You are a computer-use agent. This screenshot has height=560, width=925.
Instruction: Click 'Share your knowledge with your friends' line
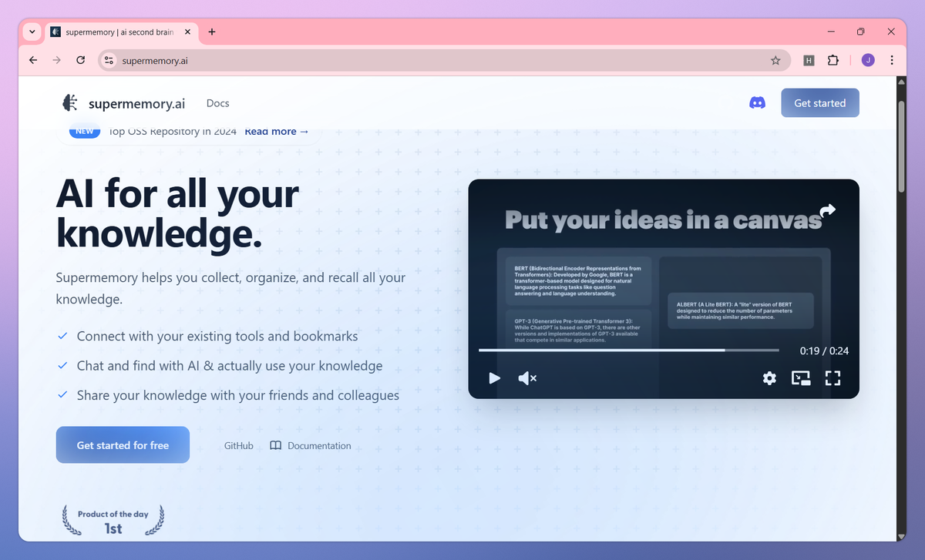238,394
